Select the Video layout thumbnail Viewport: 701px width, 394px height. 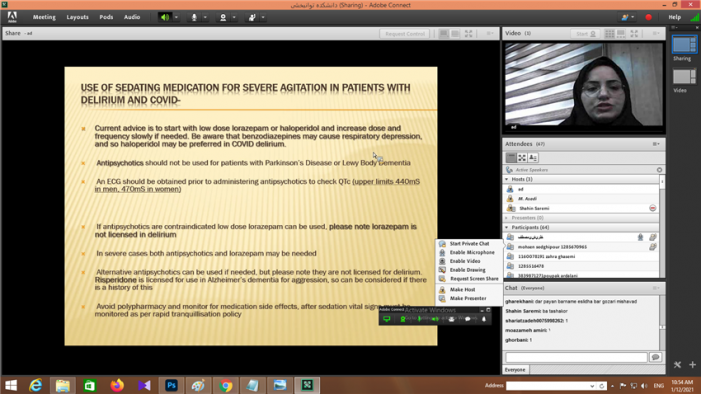click(684, 77)
